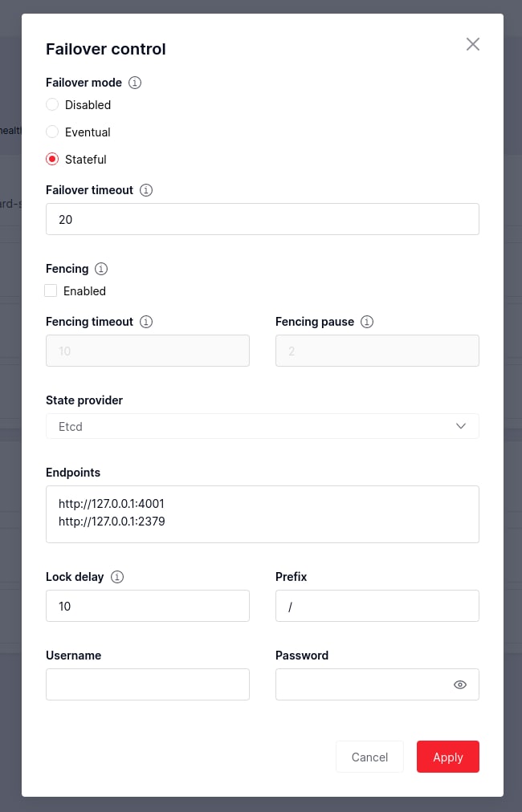Focus the Username input field
Screen dimensions: 522x812
[x=148, y=684]
